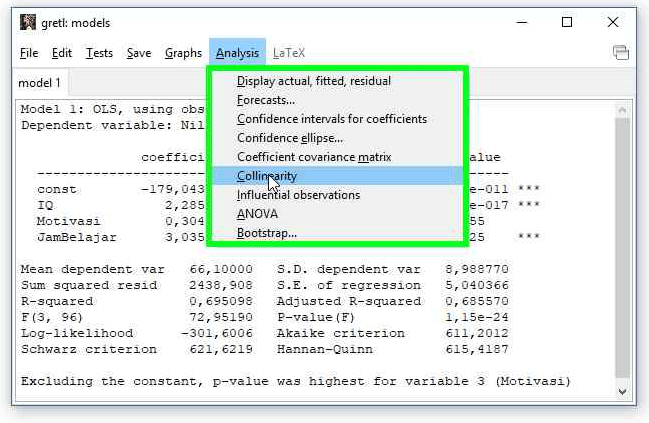Image resolution: width=649 pixels, height=423 pixels.
Task: Click the gretl app icon in title bar
Action: tap(27, 22)
